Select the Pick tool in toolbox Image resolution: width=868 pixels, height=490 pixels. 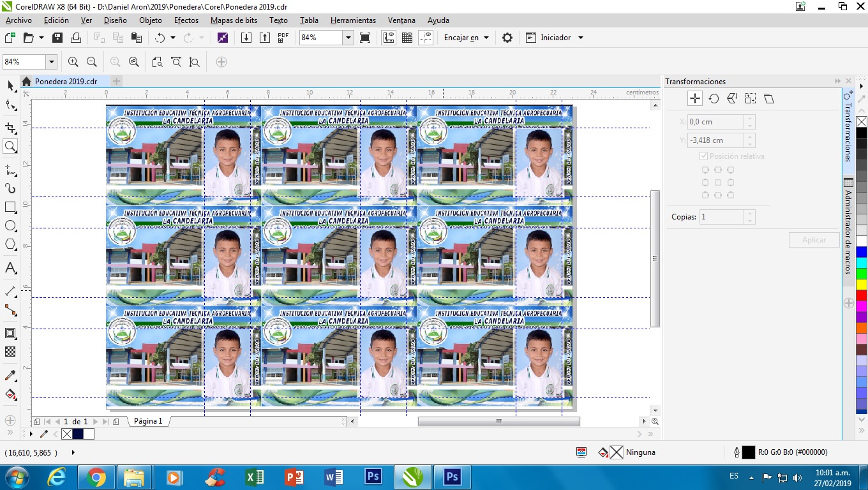11,86
